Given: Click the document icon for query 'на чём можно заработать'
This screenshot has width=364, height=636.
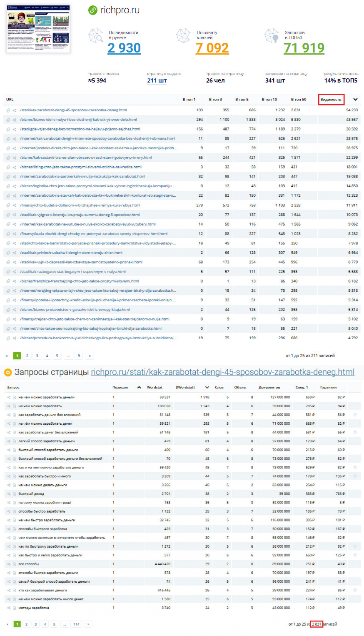Looking at the screenshot, I should (14, 406).
